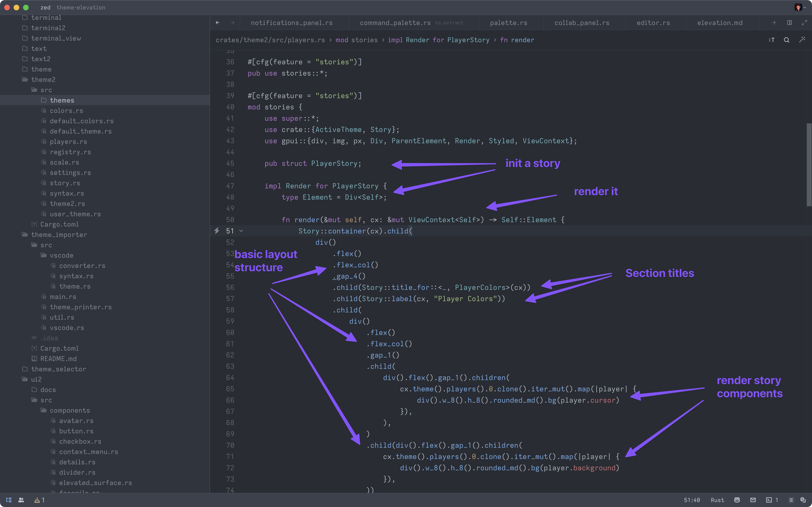Screen dimensions: 812x507
Task: Click the search icon in top right
Action: pyautogui.click(x=786, y=40)
